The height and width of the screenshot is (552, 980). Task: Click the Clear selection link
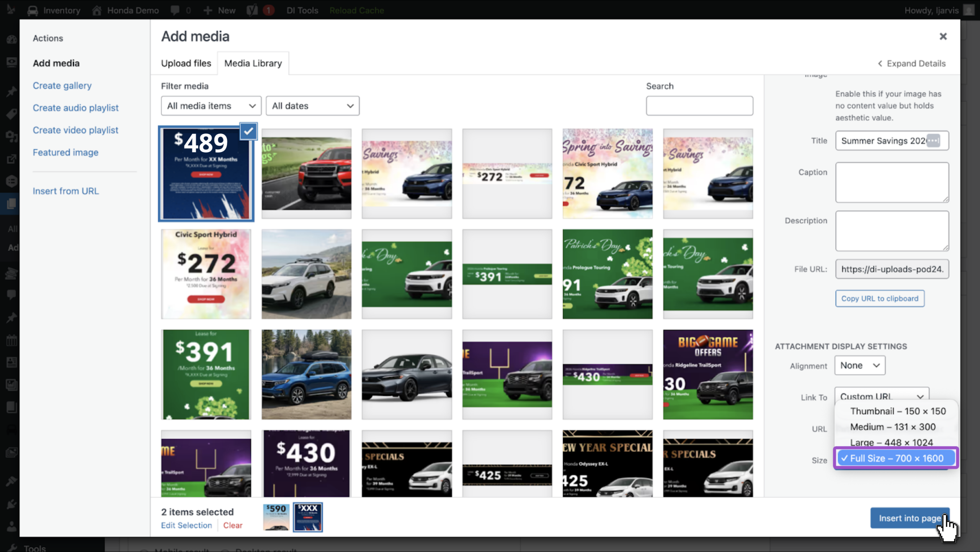point(233,525)
